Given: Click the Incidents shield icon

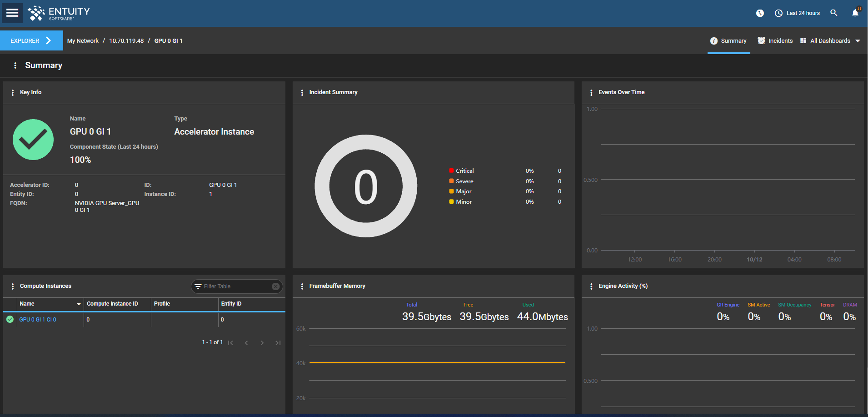Looking at the screenshot, I should click(x=761, y=40).
